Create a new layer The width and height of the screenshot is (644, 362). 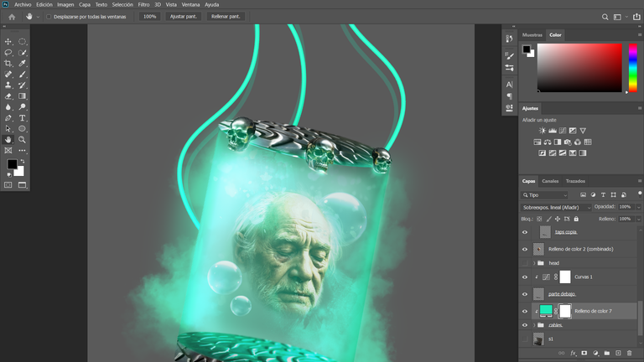click(x=618, y=353)
